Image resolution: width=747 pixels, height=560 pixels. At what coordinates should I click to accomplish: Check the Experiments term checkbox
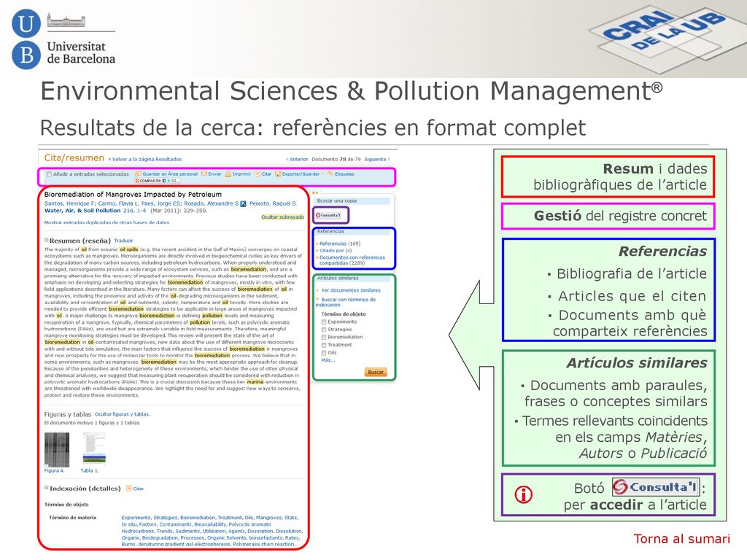(x=324, y=322)
